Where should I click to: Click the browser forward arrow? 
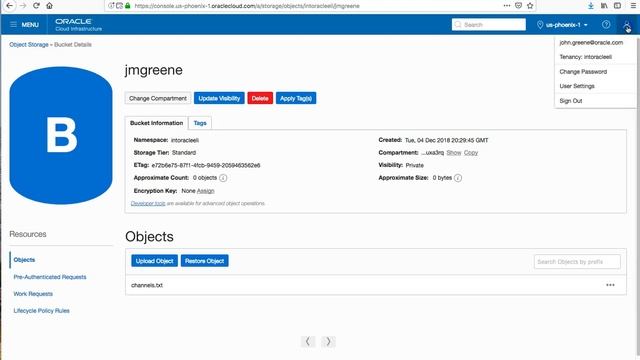[x=23, y=6]
